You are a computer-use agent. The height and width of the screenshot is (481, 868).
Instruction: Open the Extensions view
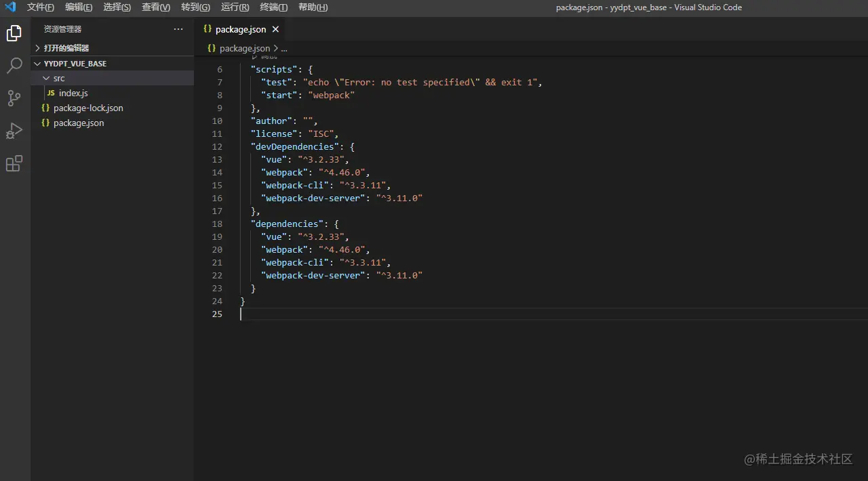(14, 163)
